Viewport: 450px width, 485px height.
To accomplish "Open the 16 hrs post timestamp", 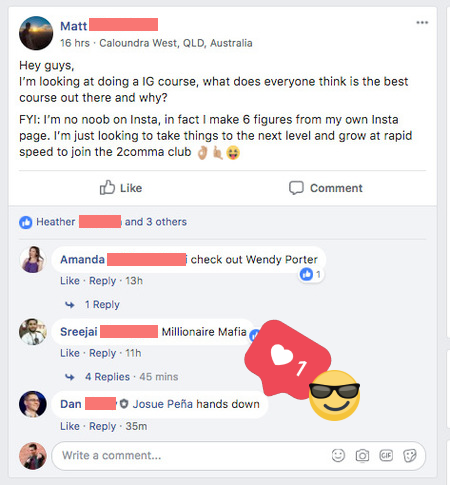I will [x=75, y=43].
